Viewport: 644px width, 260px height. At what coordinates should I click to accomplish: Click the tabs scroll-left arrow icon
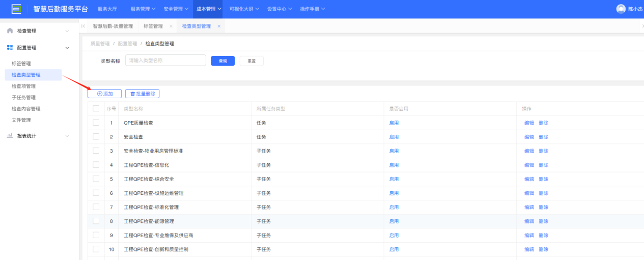(83, 26)
